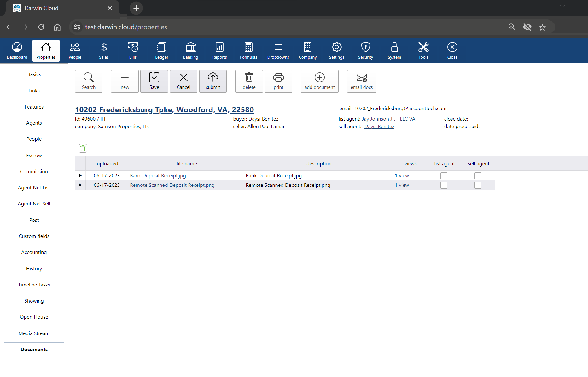Open the History section
This screenshot has width=588, height=377.
pos(34,269)
